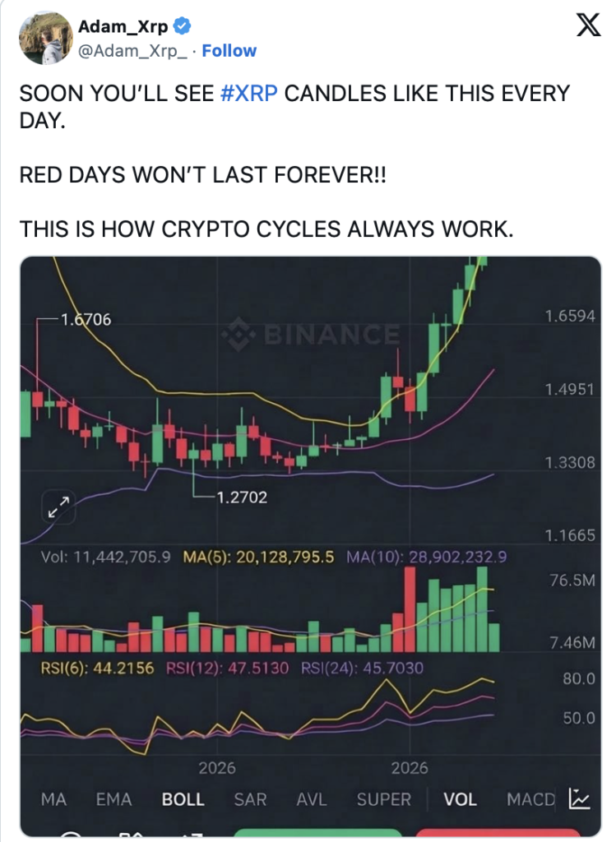Choose the AVL indicator
Viewport: 616px width, 842px height.
tap(312, 798)
